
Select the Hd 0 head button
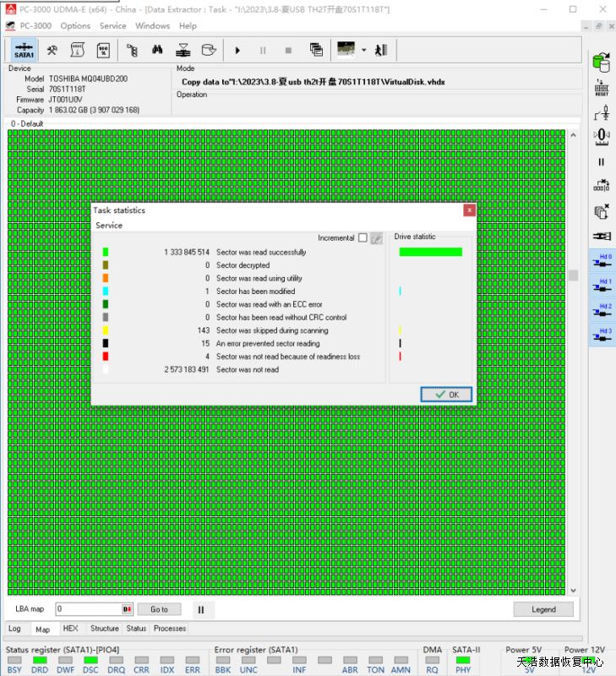pos(602,261)
